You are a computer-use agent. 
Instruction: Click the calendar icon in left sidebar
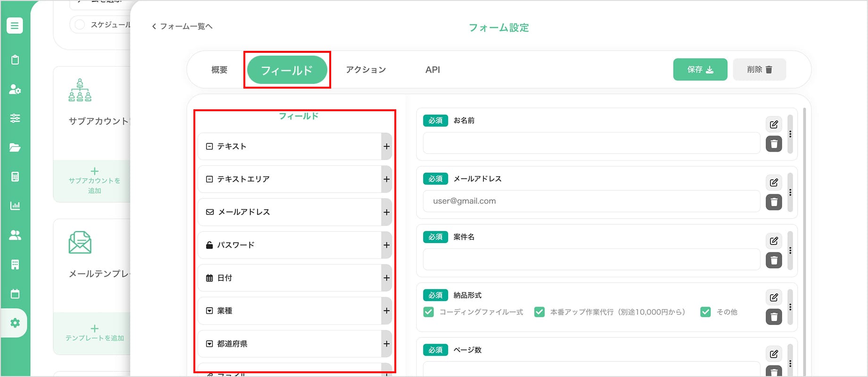click(x=15, y=294)
